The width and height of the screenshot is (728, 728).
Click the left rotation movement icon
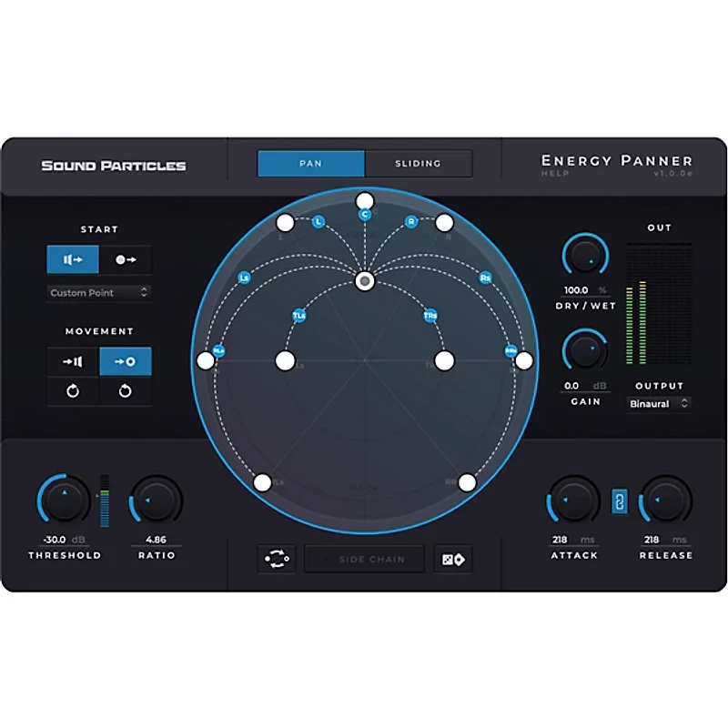71,391
